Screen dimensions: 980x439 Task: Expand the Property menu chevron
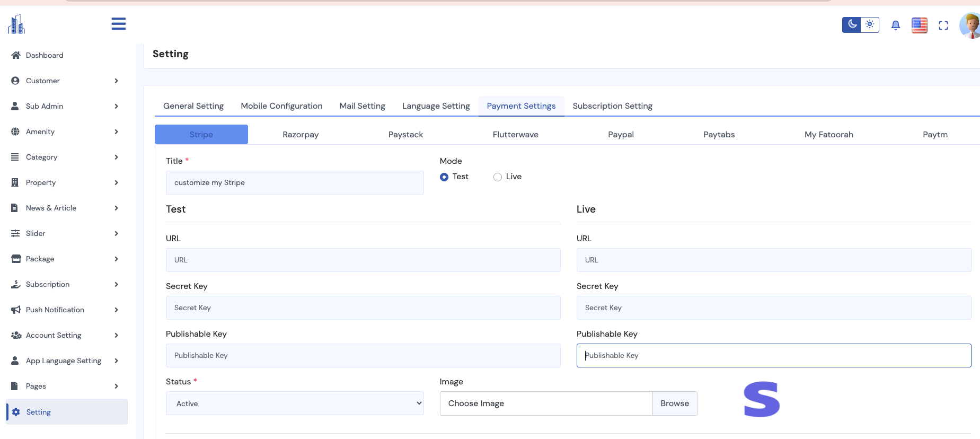pyautogui.click(x=117, y=182)
